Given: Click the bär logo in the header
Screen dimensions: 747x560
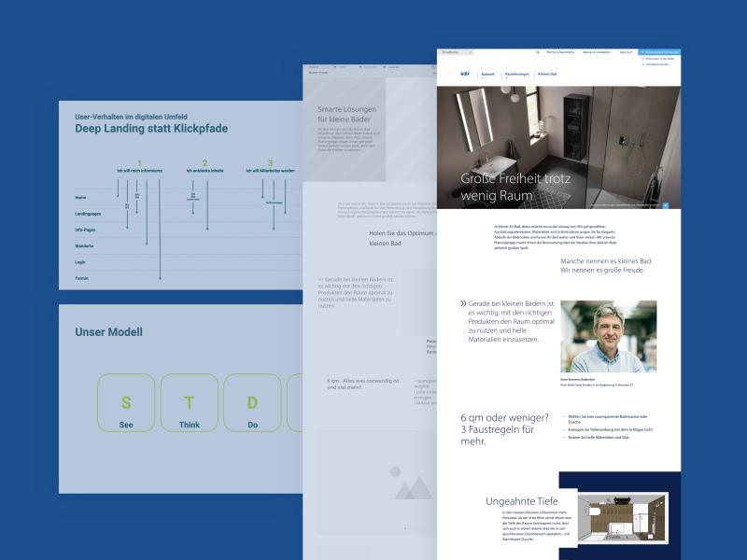Looking at the screenshot, I should (x=465, y=73).
